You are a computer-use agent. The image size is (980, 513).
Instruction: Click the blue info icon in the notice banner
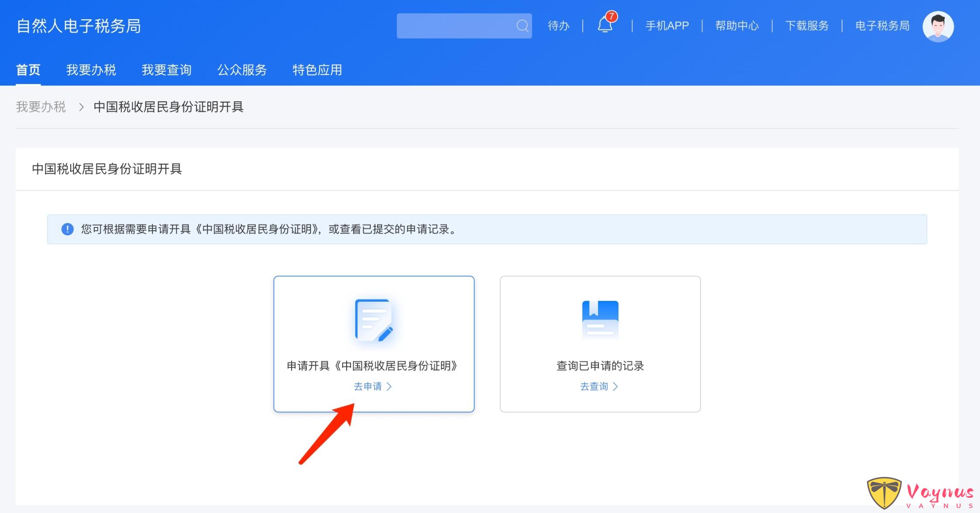(x=67, y=230)
